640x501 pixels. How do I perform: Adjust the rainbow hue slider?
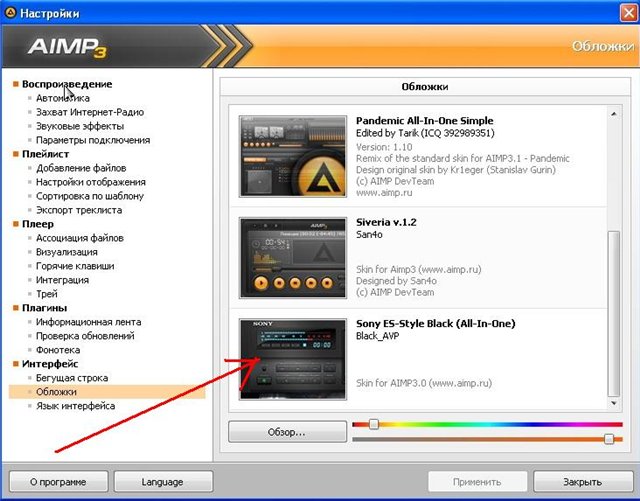(374, 425)
